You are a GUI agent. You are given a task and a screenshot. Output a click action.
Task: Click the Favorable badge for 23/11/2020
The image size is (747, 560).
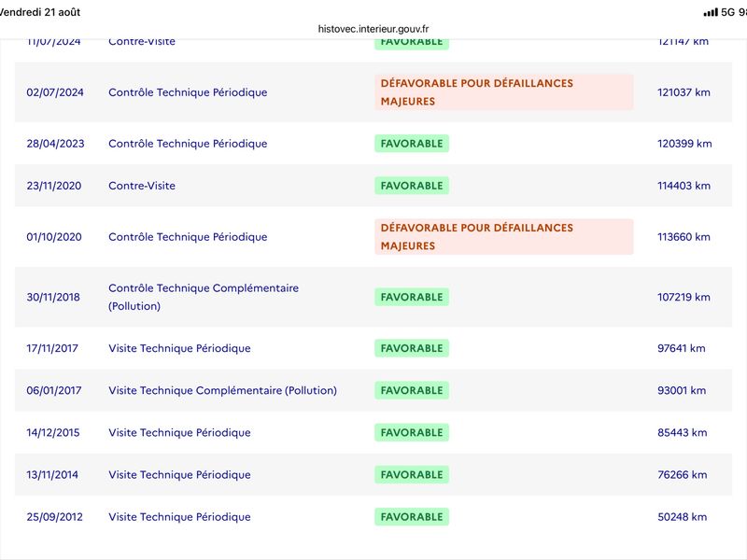point(412,186)
